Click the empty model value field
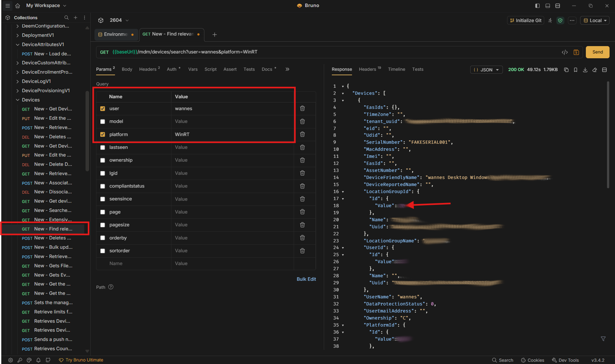This screenshot has width=615, height=364. point(232,122)
